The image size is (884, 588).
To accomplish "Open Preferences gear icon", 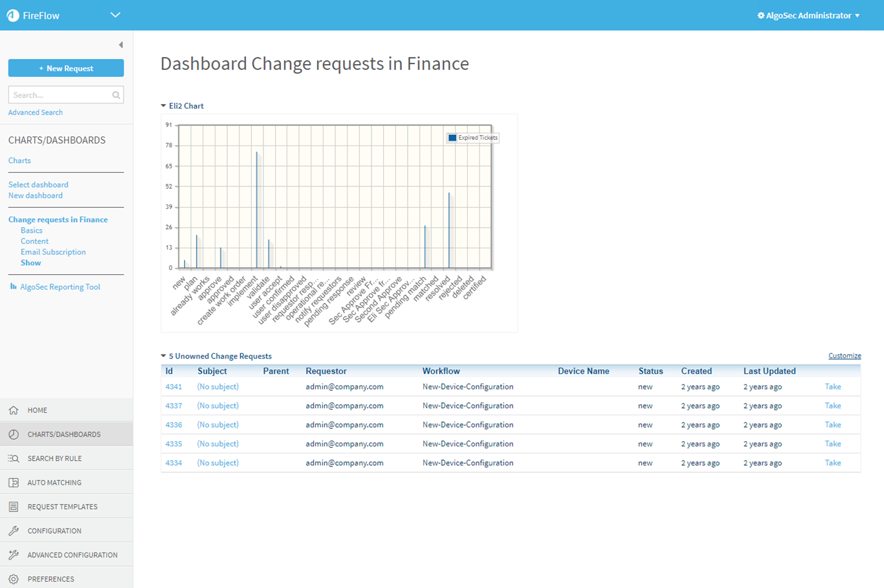I will 14,579.
